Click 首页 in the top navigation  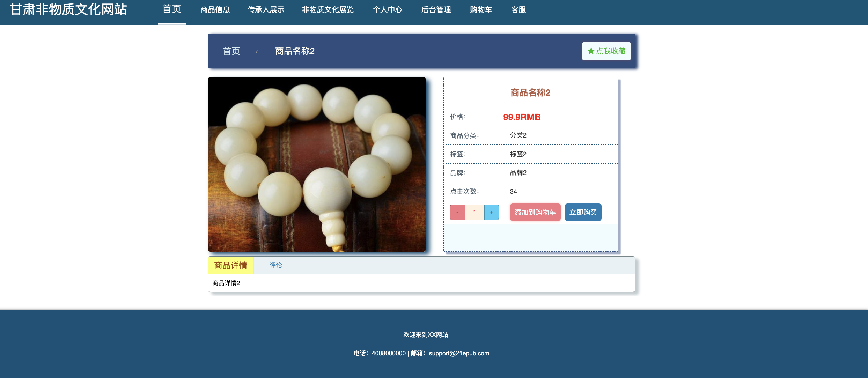[172, 10]
